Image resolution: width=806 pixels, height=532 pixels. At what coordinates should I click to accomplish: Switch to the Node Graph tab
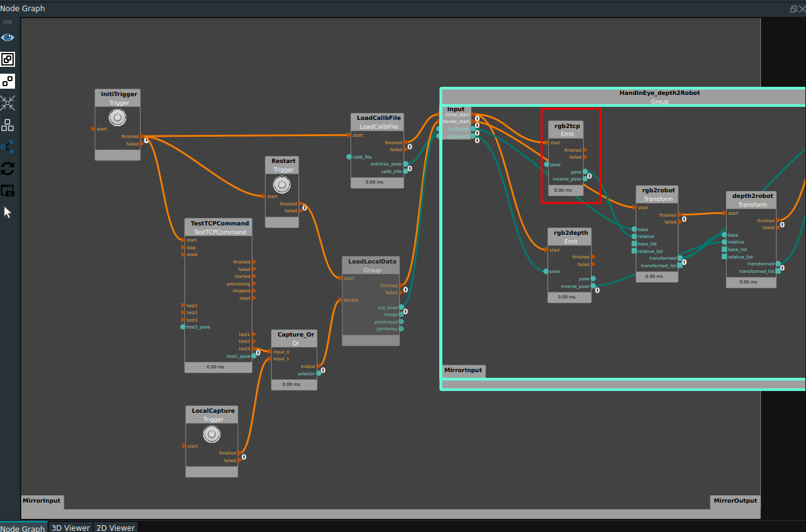pos(22,528)
